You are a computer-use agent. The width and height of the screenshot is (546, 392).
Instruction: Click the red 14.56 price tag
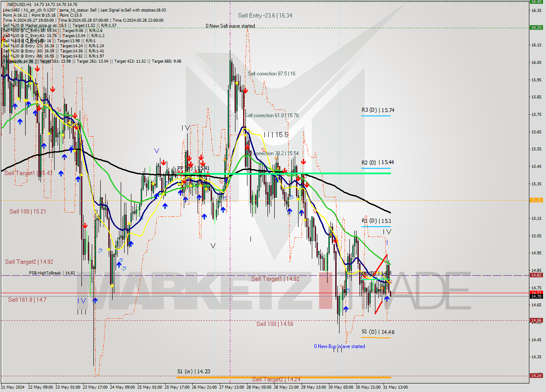pyautogui.click(x=536, y=320)
